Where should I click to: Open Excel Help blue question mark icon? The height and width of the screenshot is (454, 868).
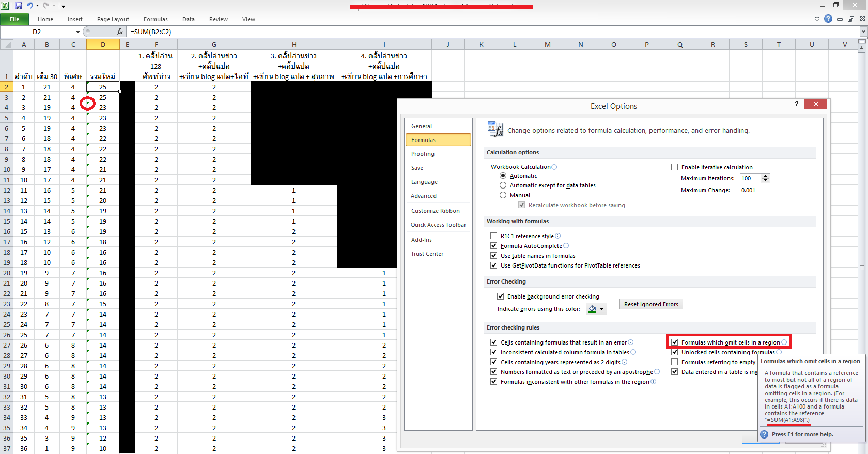pyautogui.click(x=828, y=19)
